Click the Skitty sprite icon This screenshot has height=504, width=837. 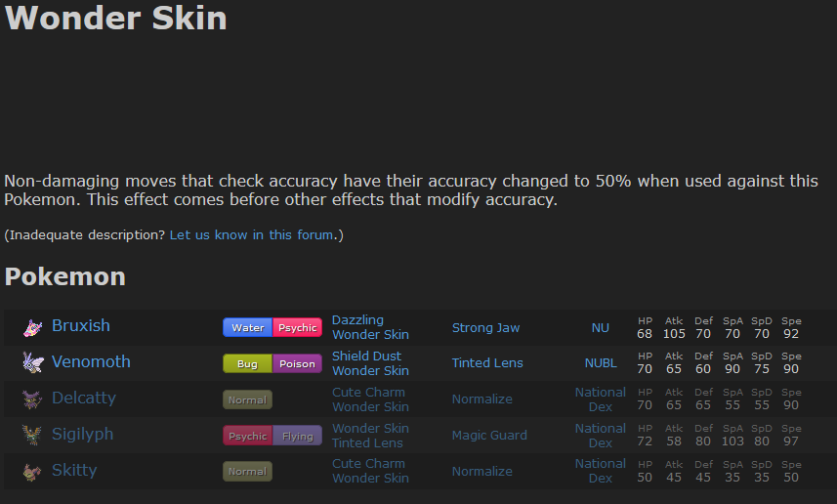pos(33,471)
